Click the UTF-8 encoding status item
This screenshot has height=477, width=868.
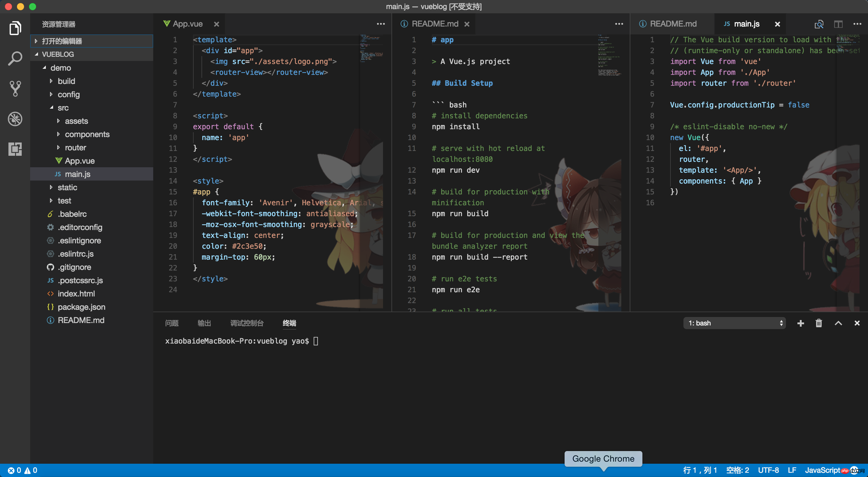click(768, 470)
